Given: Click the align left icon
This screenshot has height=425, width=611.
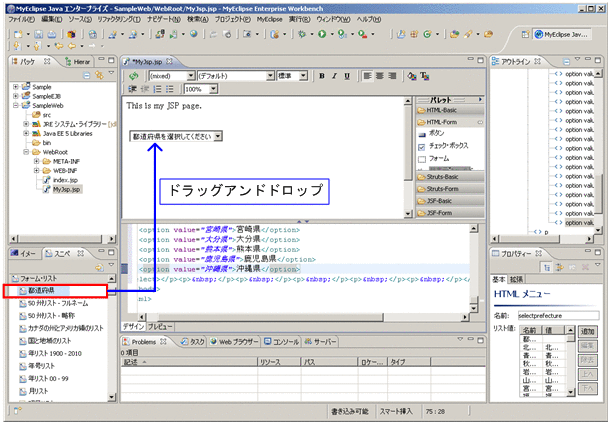Looking at the screenshot, I should coord(368,75).
